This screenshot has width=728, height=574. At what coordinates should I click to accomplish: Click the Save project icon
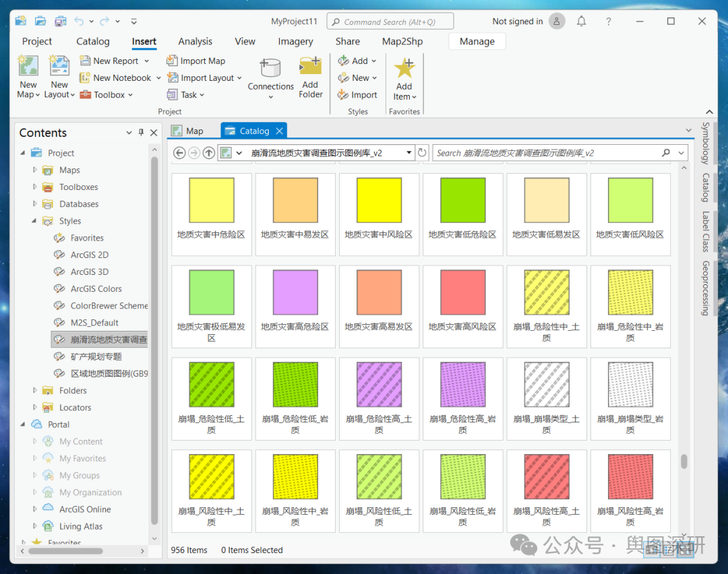click(x=61, y=22)
